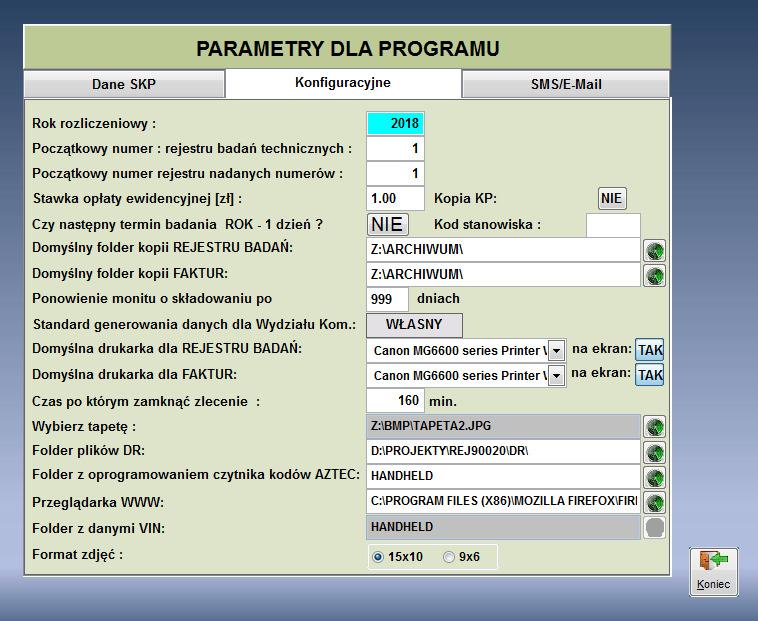The height and width of the screenshot is (621, 758).
Task: Open the Dane SKP tab
Action: (x=124, y=85)
